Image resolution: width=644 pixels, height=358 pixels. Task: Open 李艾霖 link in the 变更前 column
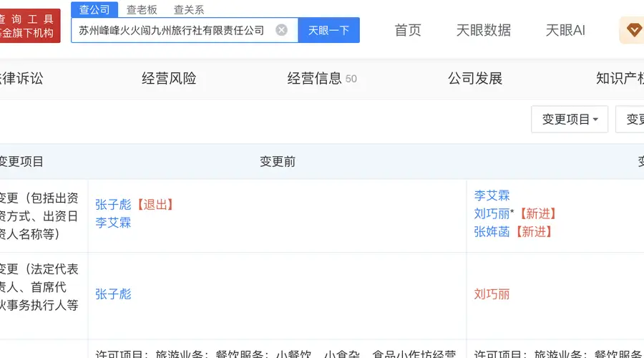click(x=113, y=223)
